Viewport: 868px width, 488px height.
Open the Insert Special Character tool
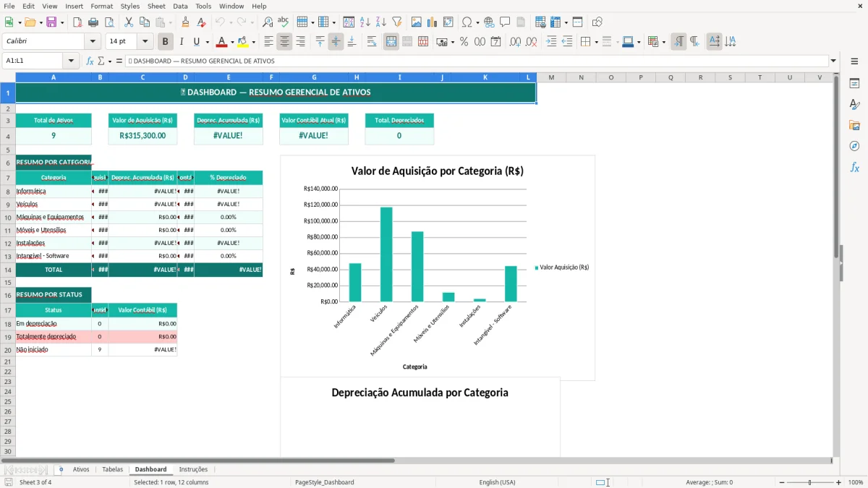coord(467,22)
